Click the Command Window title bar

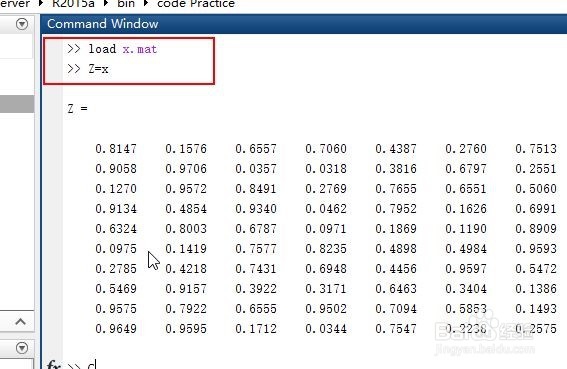304,24
